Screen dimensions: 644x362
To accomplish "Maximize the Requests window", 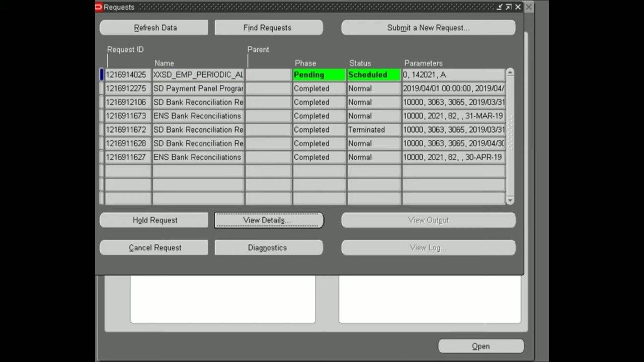I will 508,7.
